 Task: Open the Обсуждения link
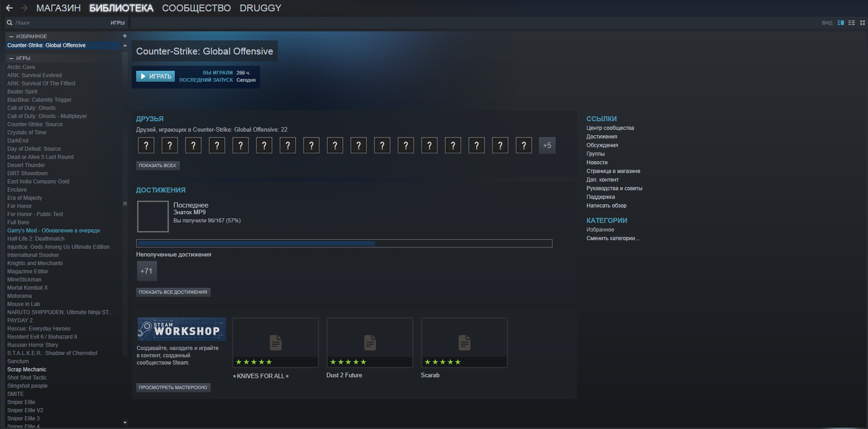click(x=602, y=145)
